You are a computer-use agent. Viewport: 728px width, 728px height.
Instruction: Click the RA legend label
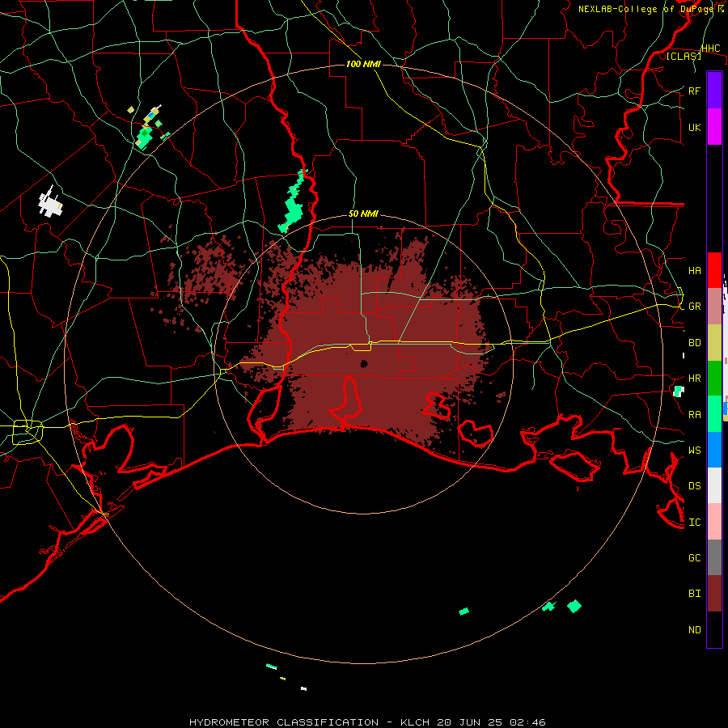point(694,415)
